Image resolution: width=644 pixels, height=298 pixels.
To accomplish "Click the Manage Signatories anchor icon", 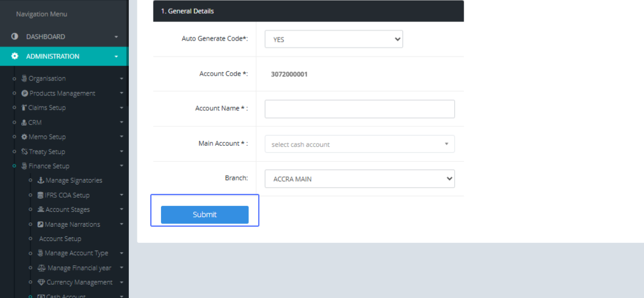I will pos(41,181).
